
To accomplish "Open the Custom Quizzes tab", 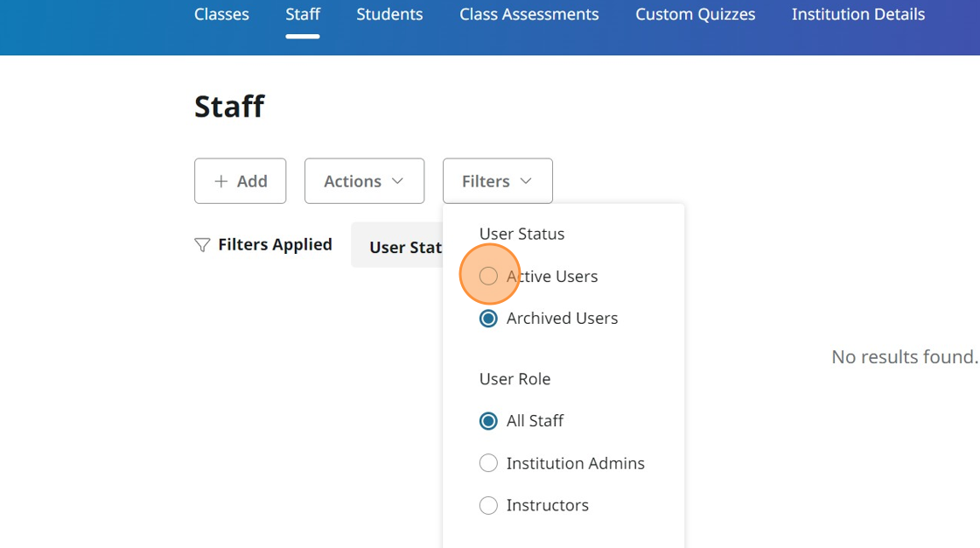I will (695, 15).
